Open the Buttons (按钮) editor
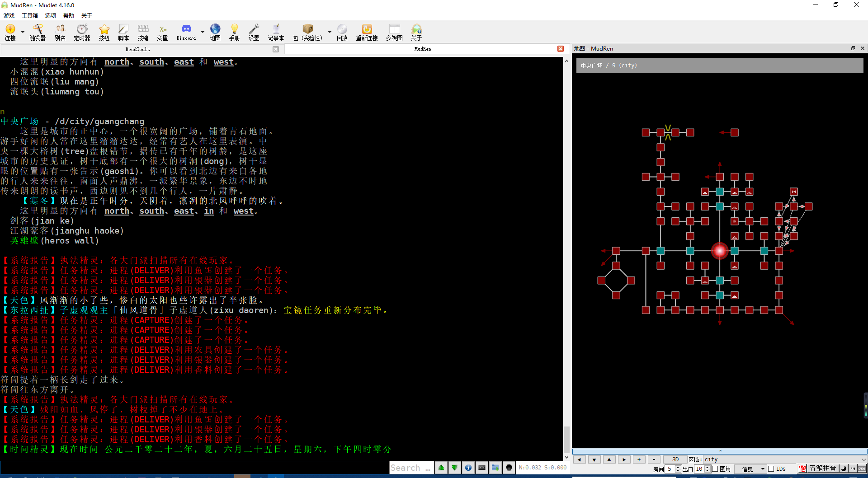The image size is (868, 478). point(104,33)
